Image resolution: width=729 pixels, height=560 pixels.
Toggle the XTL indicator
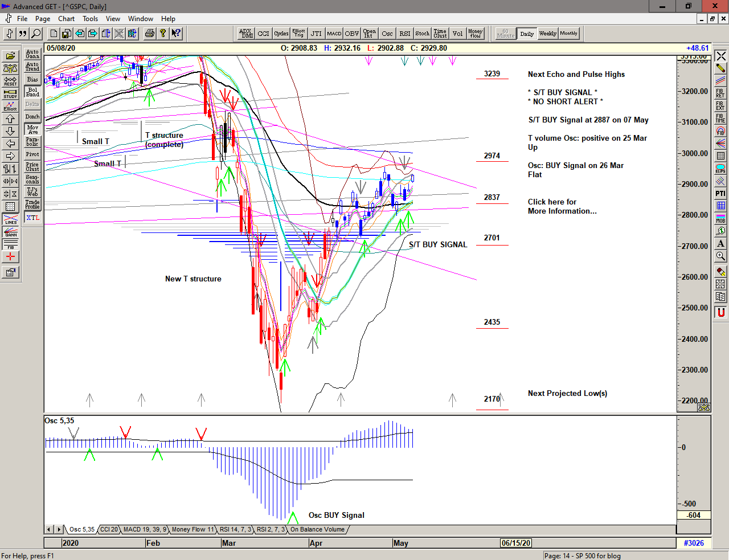[32, 218]
